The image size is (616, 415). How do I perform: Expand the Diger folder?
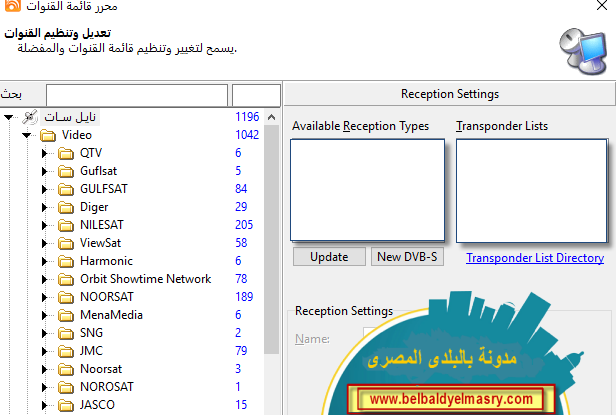(44, 208)
